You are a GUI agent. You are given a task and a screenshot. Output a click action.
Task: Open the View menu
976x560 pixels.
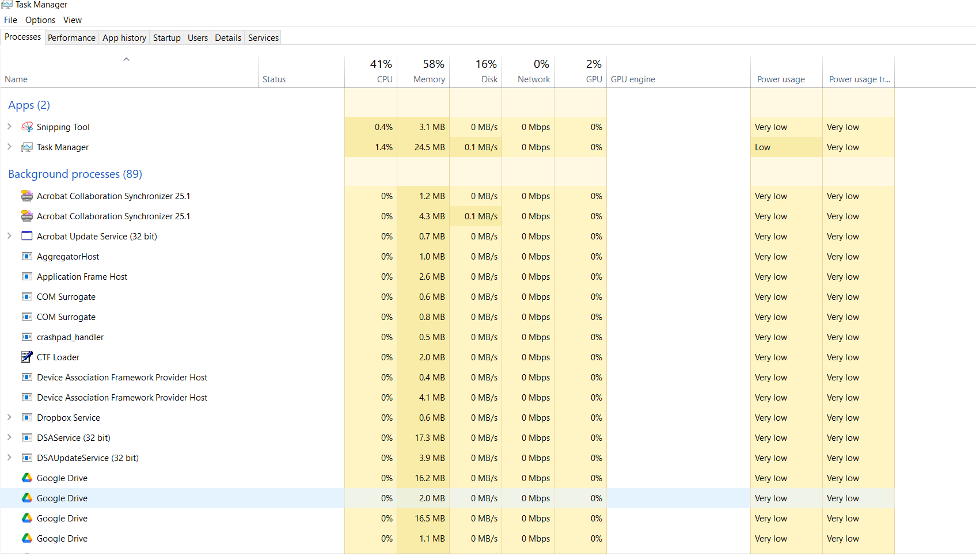73,20
